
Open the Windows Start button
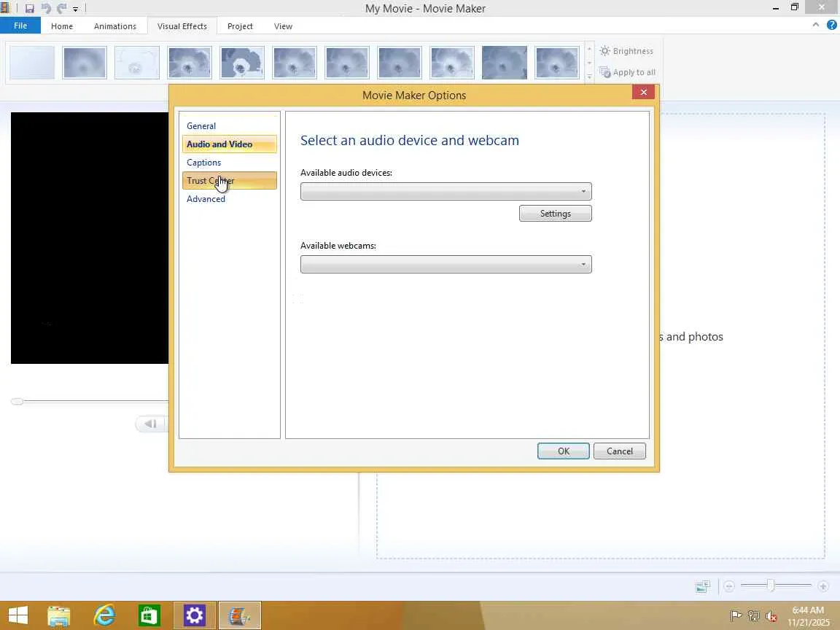coord(18,615)
